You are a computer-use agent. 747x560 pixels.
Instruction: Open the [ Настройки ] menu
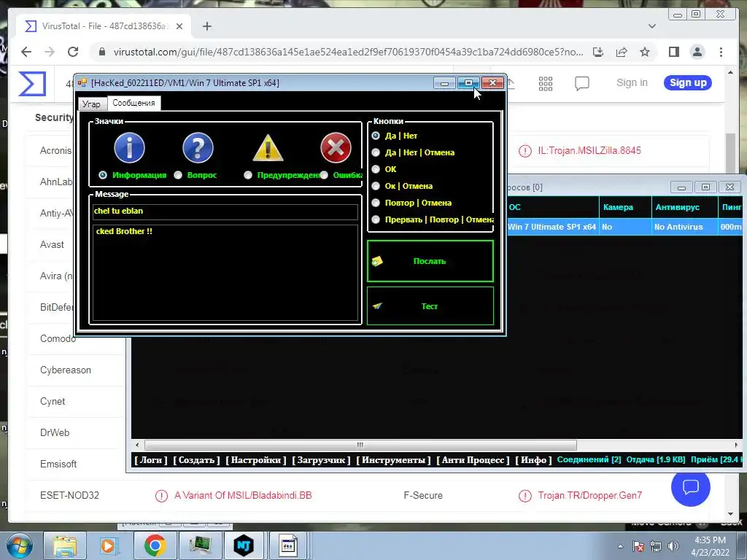pos(256,460)
